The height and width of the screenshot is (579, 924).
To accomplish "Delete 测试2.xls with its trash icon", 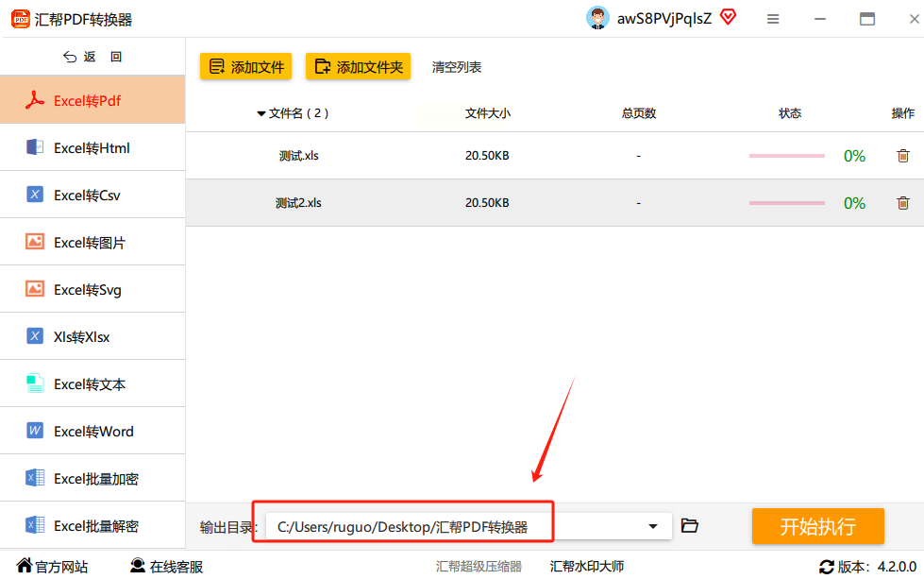I will (x=903, y=203).
